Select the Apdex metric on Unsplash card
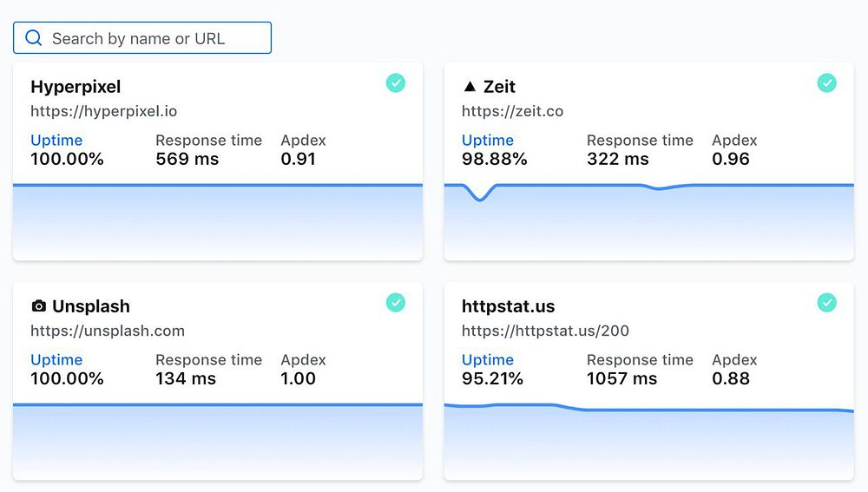Screen dimensions: 868x492 click(303, 360)
